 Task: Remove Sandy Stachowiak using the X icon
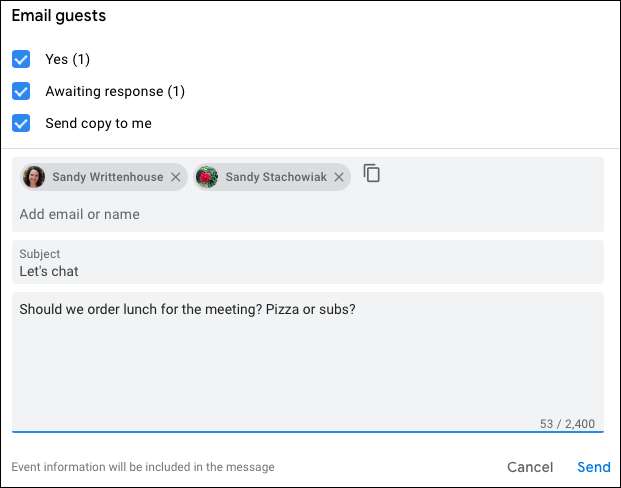[339, 177]
